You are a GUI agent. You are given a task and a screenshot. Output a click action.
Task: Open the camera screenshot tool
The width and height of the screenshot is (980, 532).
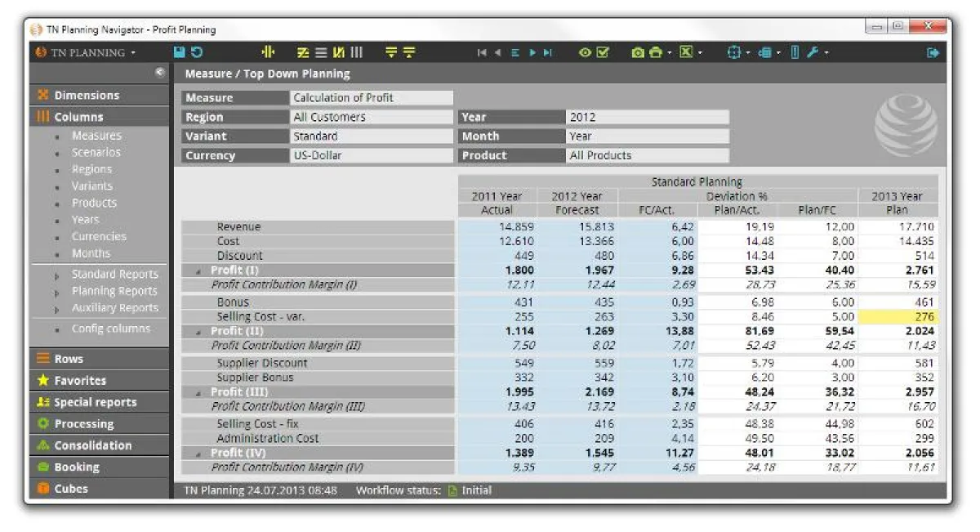[x=637, y=52]
